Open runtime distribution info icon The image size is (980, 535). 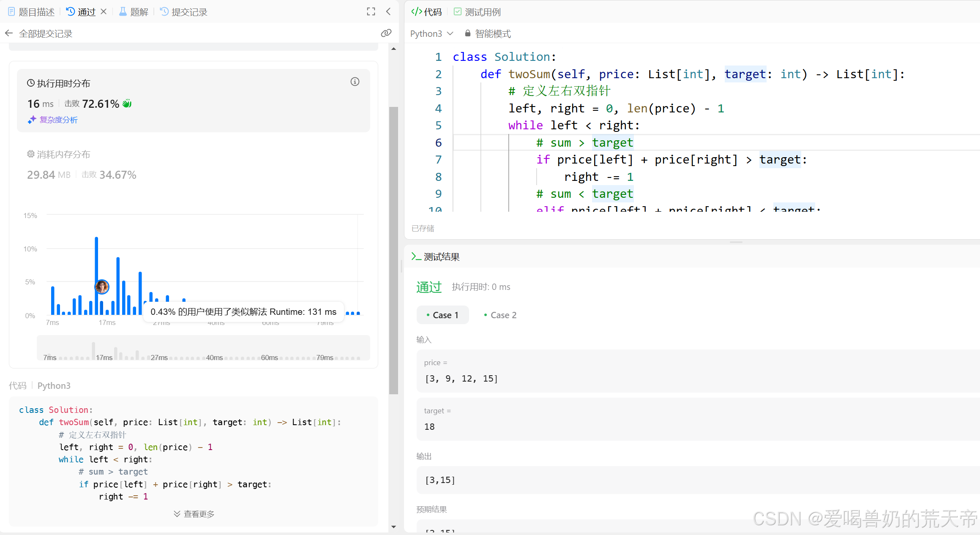coord(355,82)
